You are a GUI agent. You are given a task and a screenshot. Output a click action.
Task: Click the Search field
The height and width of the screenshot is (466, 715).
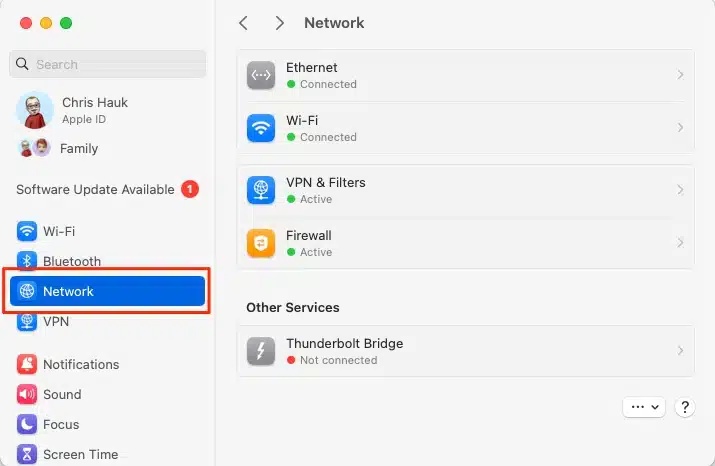coord(108,64)
